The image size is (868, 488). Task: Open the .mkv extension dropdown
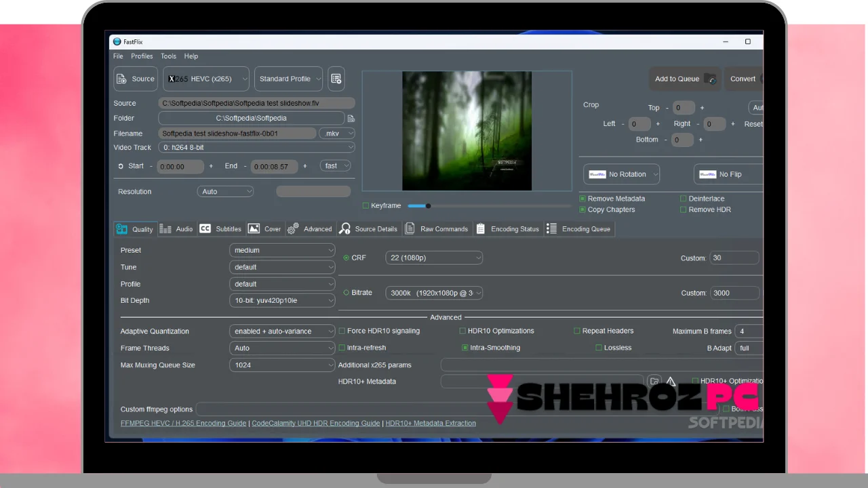click(x=337, y=134)
